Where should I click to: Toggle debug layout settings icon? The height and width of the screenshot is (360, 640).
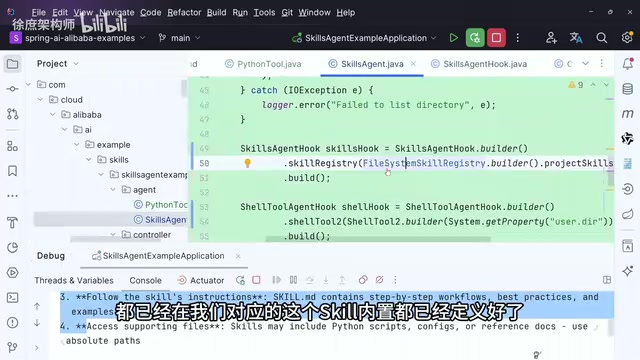tap(607, 280)
